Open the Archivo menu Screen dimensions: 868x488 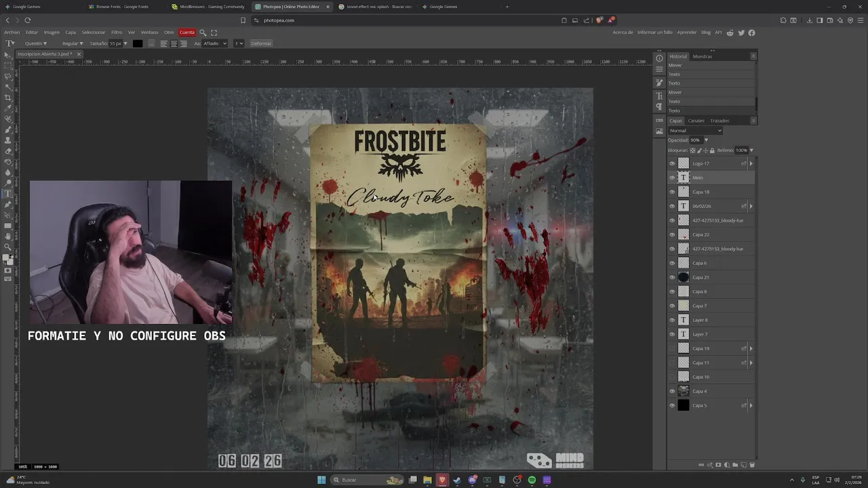point(12,33)
